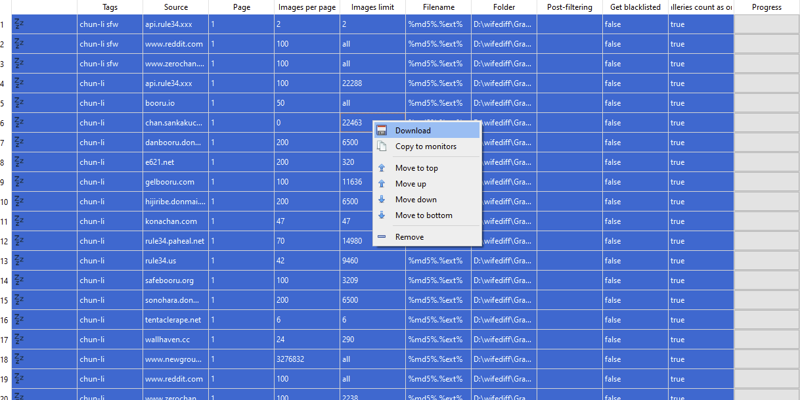This screenshot has height=400, width=800.
Task: Select the booru.io source cell
Action: click(176, 103)
